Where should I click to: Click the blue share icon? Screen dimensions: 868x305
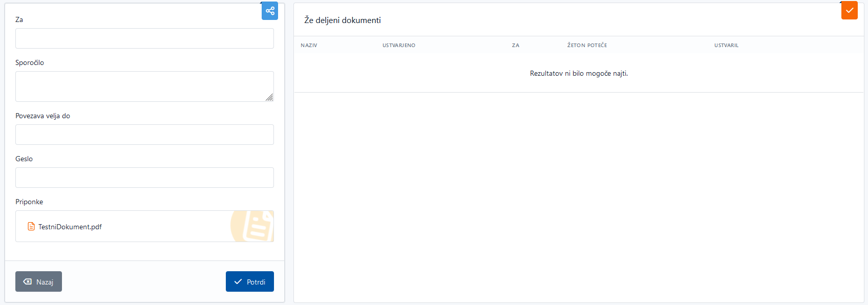coord(270,11)
